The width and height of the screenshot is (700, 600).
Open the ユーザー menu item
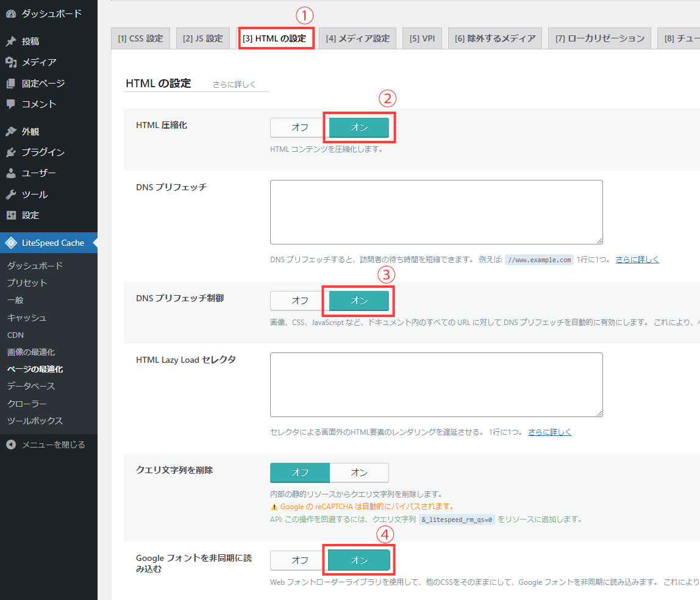click(49, 173)
